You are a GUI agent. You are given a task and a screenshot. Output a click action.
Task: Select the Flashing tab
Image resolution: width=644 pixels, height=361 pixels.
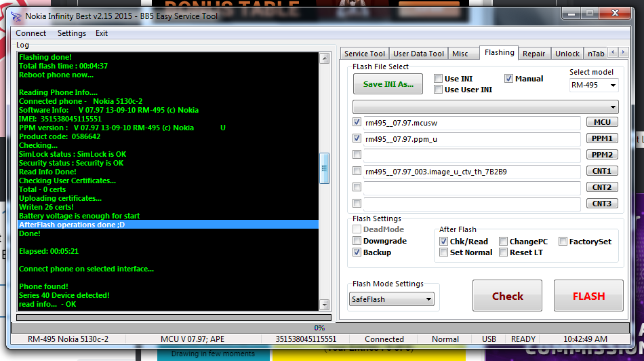tap(499, 52)
